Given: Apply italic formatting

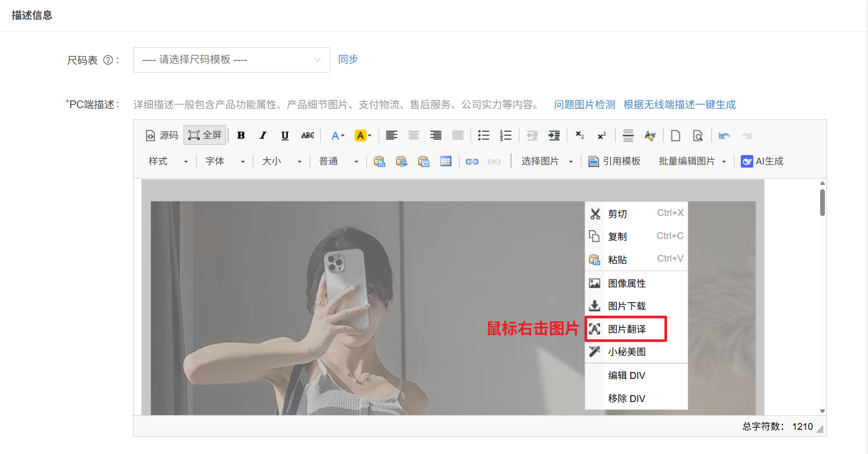Looking at the screenshot, I should (x=263, y=136).
